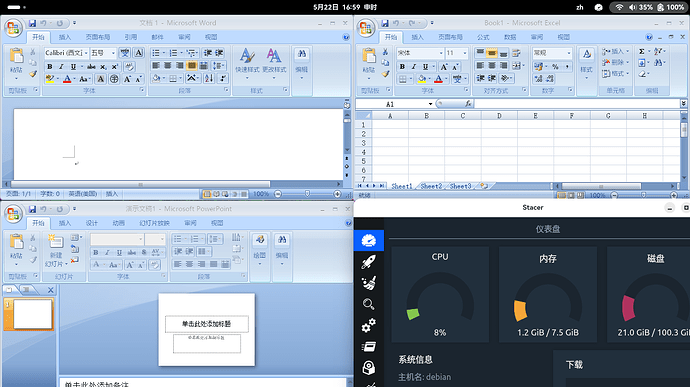Apply a bulleted list in Word

[156, 53]
